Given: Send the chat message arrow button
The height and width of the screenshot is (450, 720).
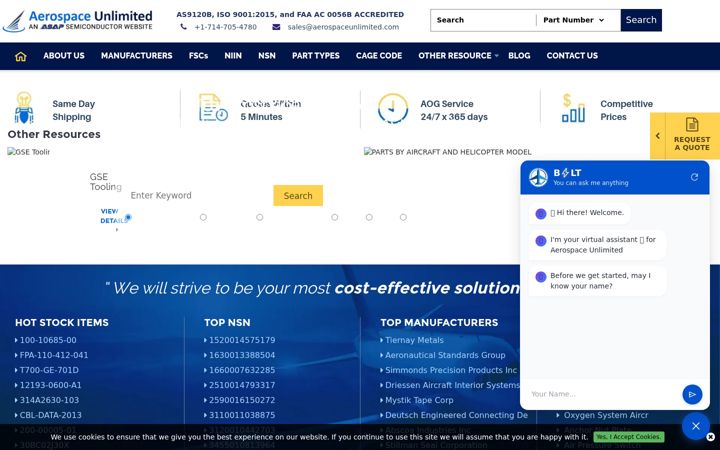Looking at the screenshot, I should (692, 394).
